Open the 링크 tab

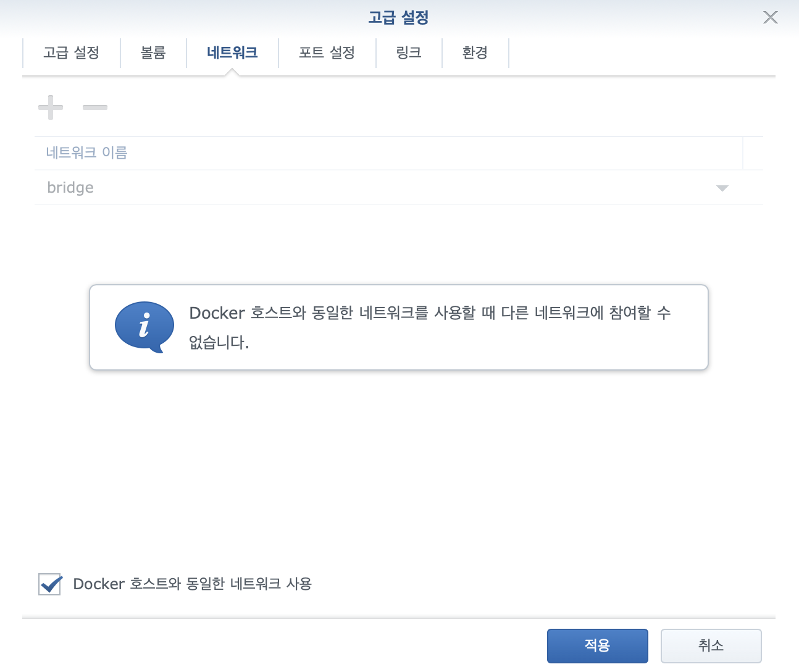pyautogui.click(x=409, y=53)
